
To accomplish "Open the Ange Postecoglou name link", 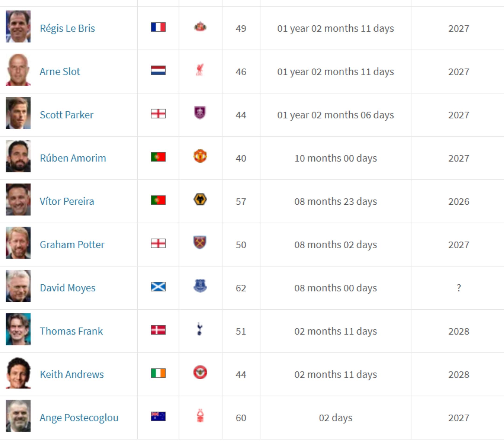I will click(79, 418).
